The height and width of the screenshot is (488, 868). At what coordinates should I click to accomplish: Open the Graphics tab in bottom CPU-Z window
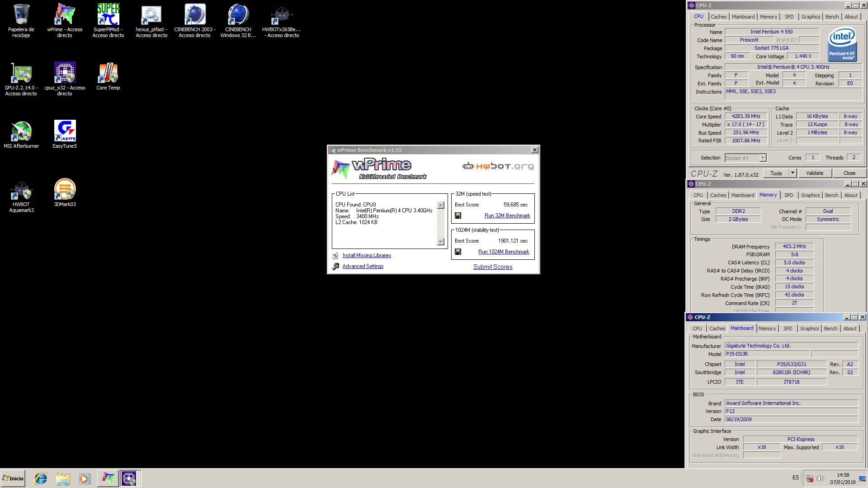(809, 328)
